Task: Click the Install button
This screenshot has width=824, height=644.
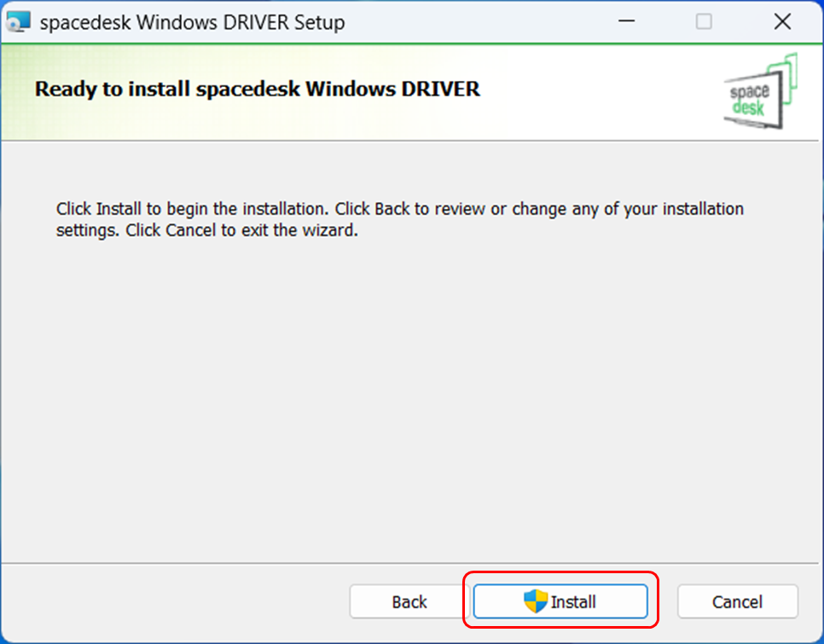Action: point(560,601)
